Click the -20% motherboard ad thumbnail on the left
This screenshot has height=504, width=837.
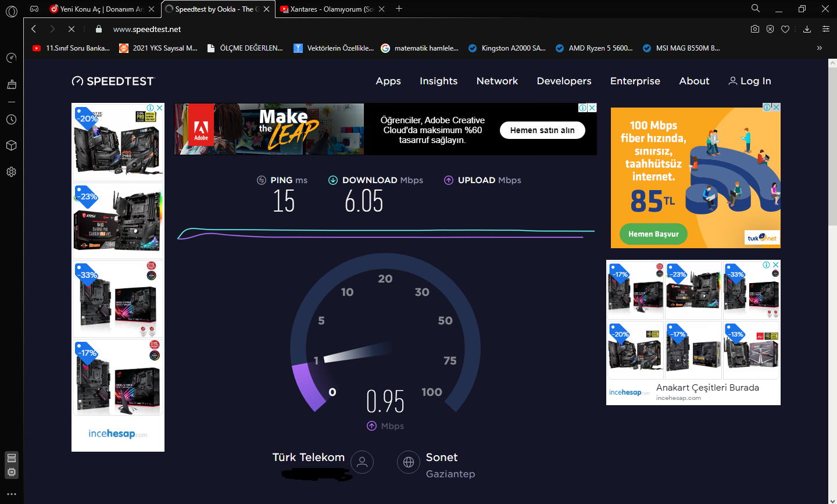[x=118, y=142]
